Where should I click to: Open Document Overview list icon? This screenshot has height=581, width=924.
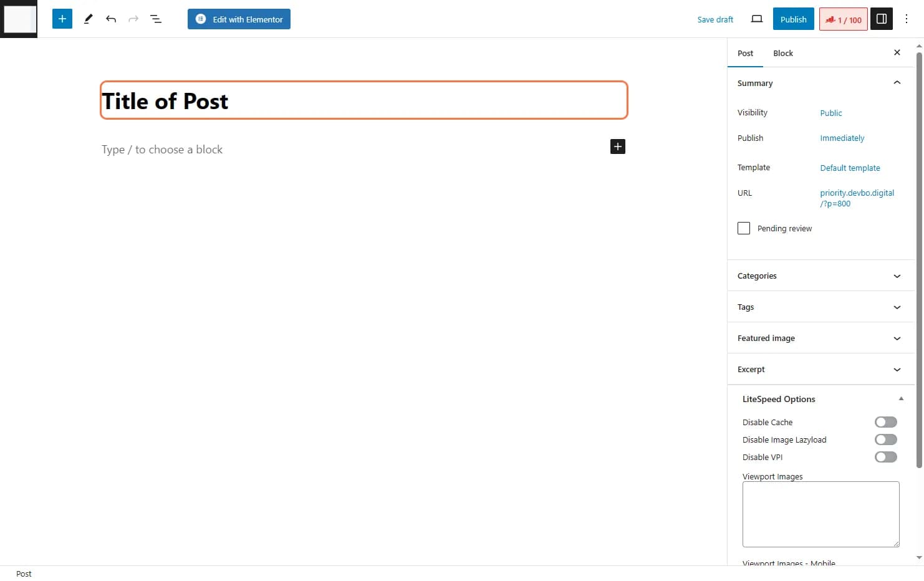156,19
